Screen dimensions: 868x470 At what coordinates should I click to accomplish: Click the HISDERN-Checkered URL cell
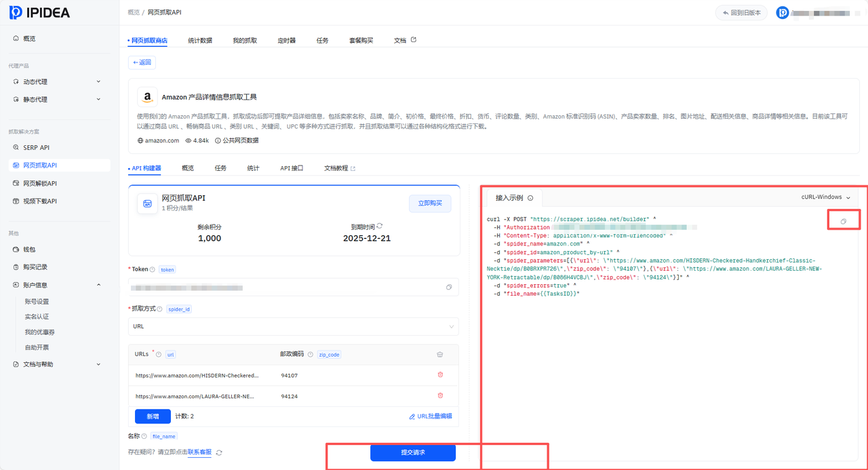click(197, 375)
